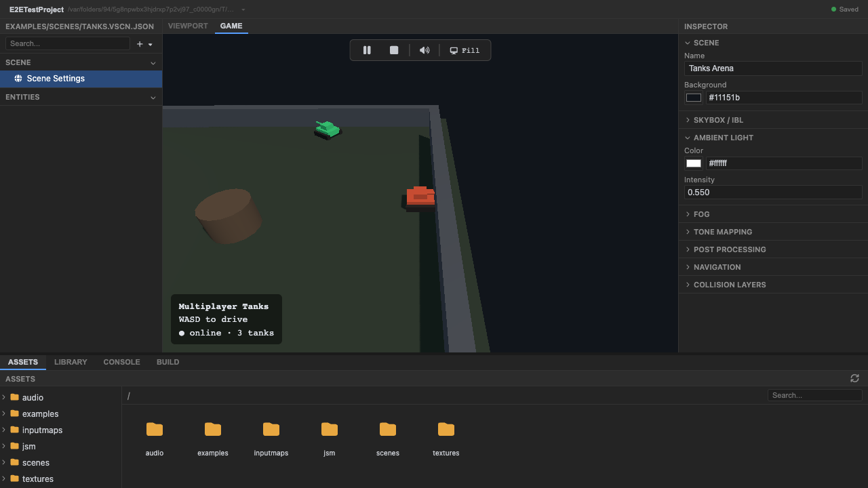The height and width of the screenshot is (488, 868).
Task: Expand the jsm folder in tree
Action: click(x=4, y=446)
